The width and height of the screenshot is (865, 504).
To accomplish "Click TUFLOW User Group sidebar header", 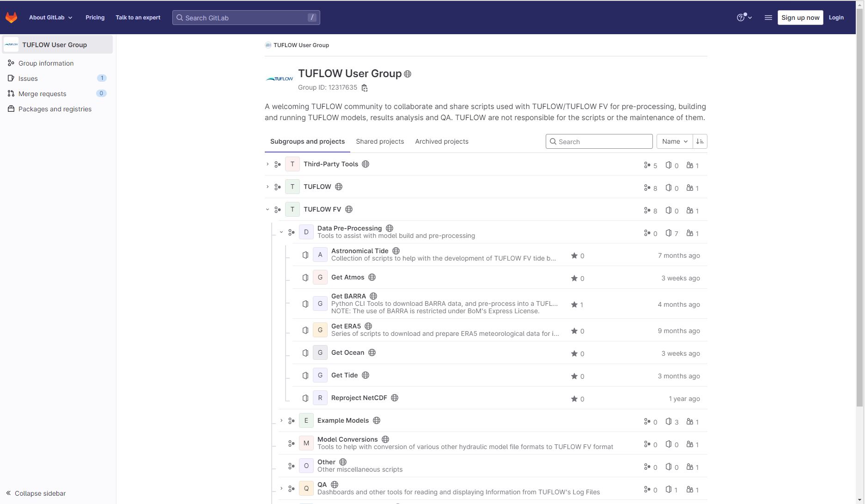I will pos(57,45).
